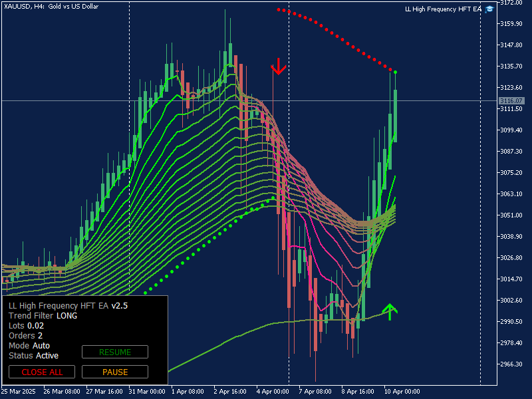The height and width of the screenshot is (399, 532).
Task: Click the 2 Apr 16:00 time label
Action: tap(230, 392)
